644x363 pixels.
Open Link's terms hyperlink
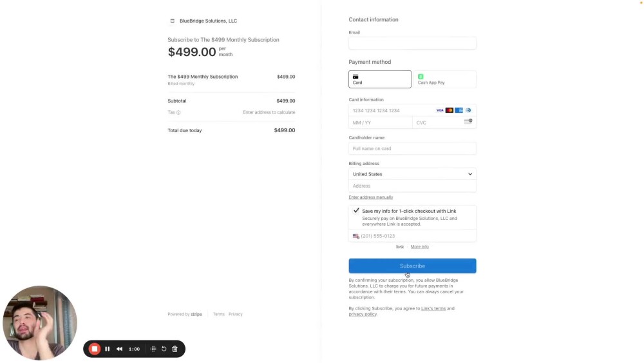(x=433, y=309)
